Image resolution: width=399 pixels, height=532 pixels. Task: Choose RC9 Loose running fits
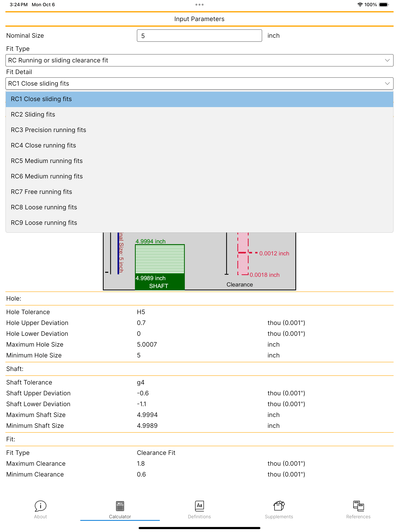199,223
